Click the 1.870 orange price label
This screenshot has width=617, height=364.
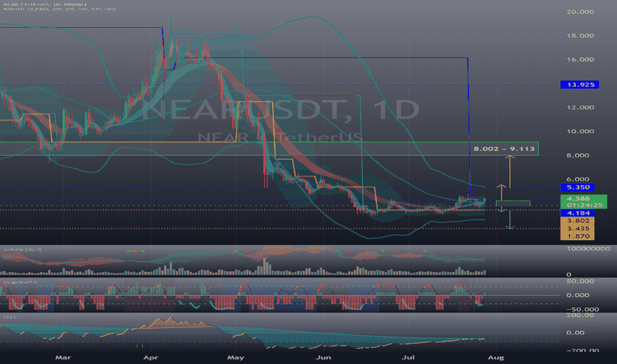tap(578, 236)
